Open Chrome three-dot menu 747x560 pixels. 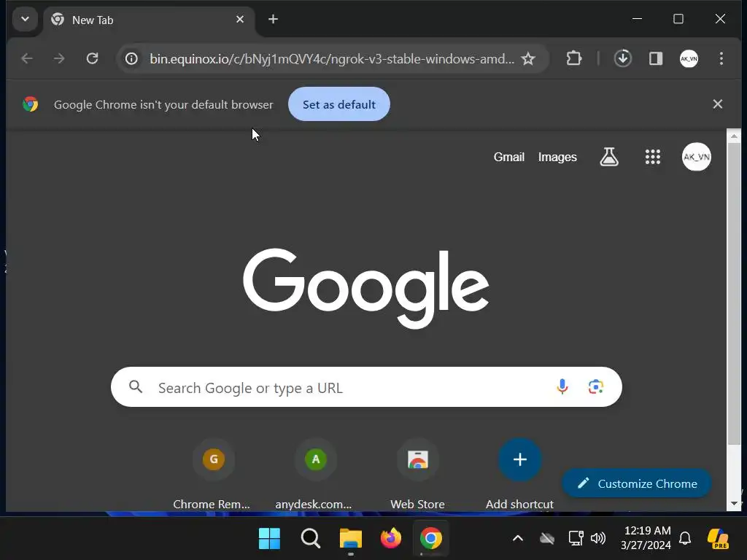[721, 58]
